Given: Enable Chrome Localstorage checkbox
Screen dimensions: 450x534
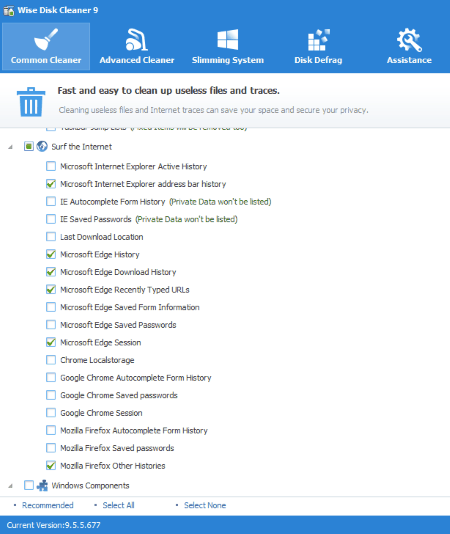Looking at the screenshot, I should point(51,360).
